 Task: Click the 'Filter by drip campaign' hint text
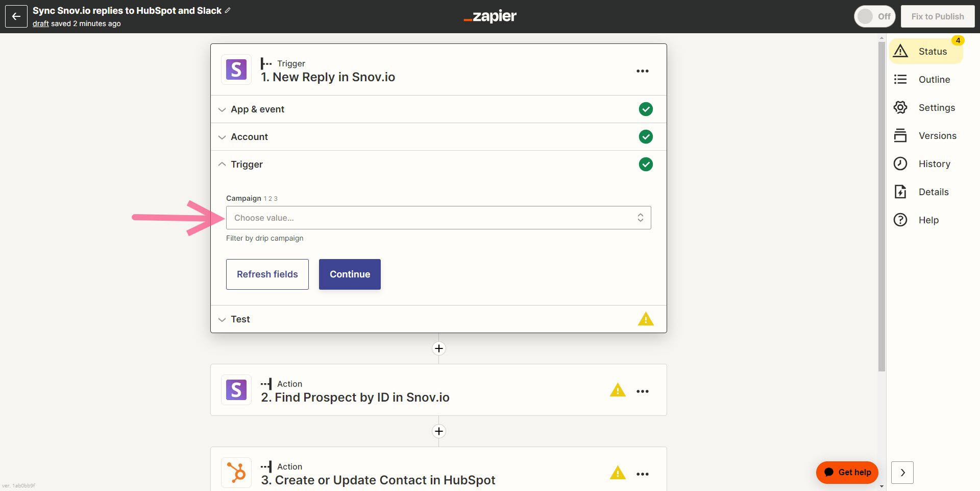pyautogui.click(x=264, y=238)
